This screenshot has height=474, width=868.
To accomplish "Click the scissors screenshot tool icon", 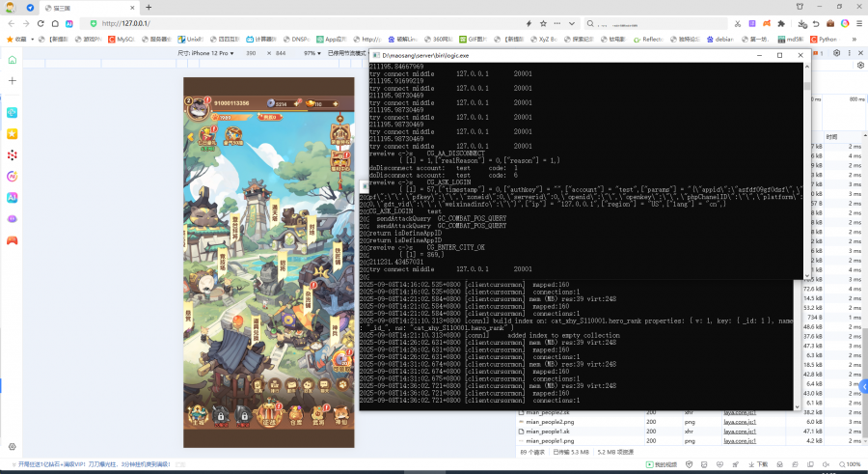I will pyautogui.click(x=738, y=24).
